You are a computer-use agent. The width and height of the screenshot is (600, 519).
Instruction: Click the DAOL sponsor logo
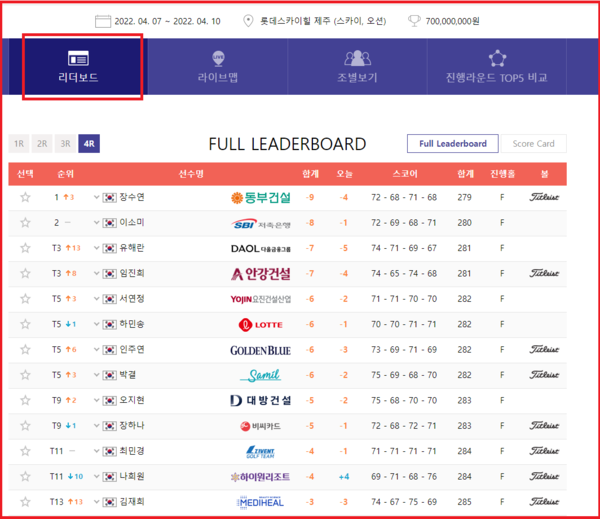tap(261, 249)
